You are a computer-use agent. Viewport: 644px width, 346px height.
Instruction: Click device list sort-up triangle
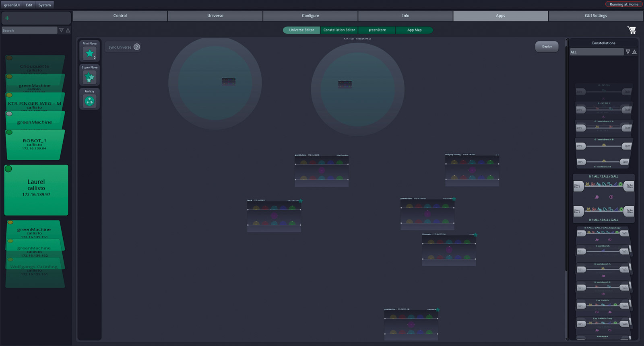68,30
